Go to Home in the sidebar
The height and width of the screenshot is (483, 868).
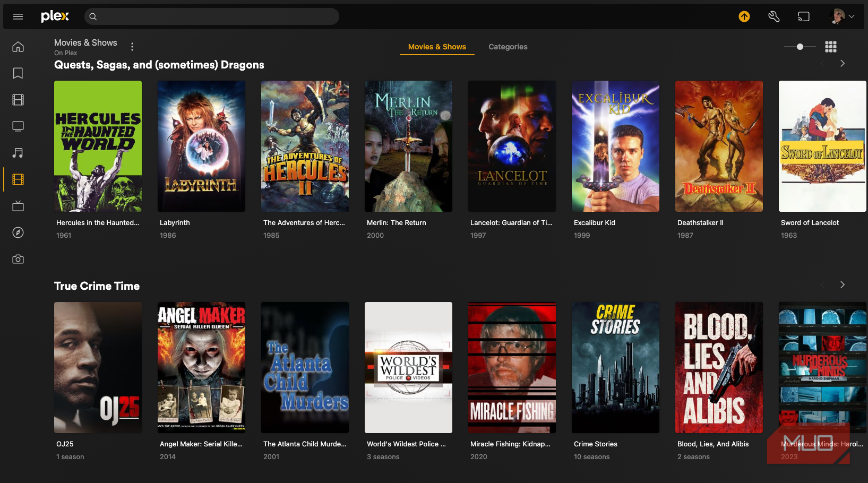coord(18,47)
